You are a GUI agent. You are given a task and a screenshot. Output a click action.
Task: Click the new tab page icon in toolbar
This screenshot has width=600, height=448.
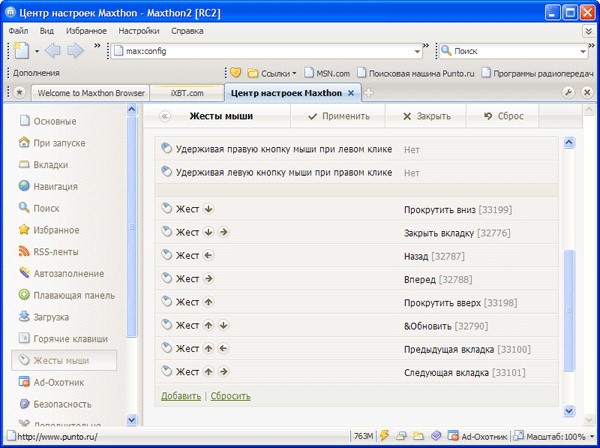[21, 50]
